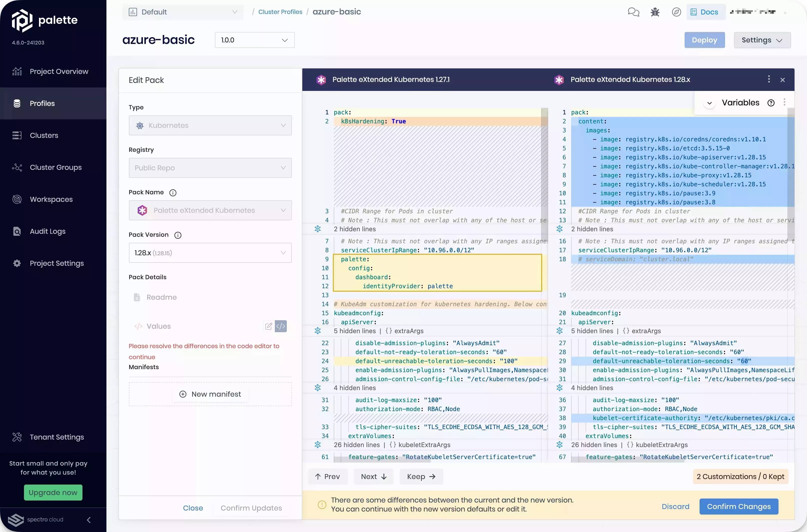Click the Deploy button
Screen dimensions: 807x532
[x=705, y=40]
